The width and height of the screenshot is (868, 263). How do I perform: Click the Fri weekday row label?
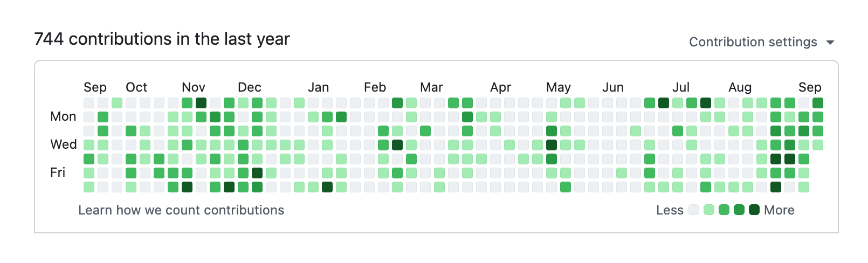click(58, 172)
